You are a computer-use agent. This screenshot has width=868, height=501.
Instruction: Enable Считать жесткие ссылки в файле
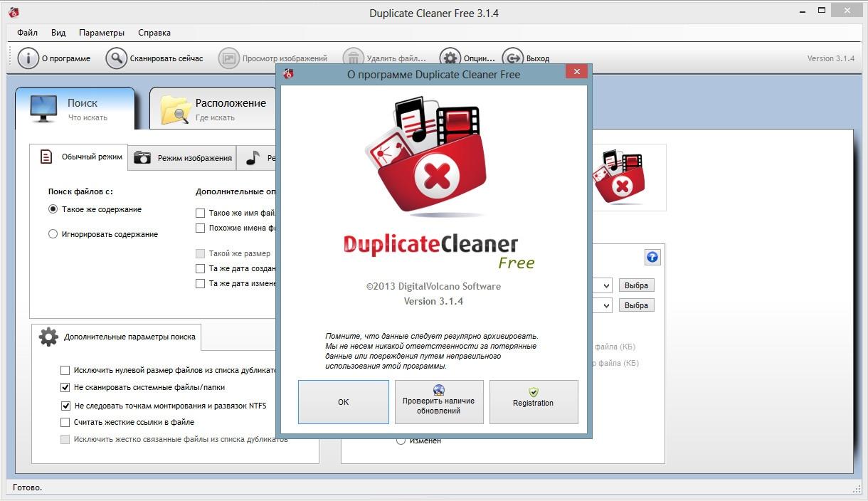click(x=65, y=422)
